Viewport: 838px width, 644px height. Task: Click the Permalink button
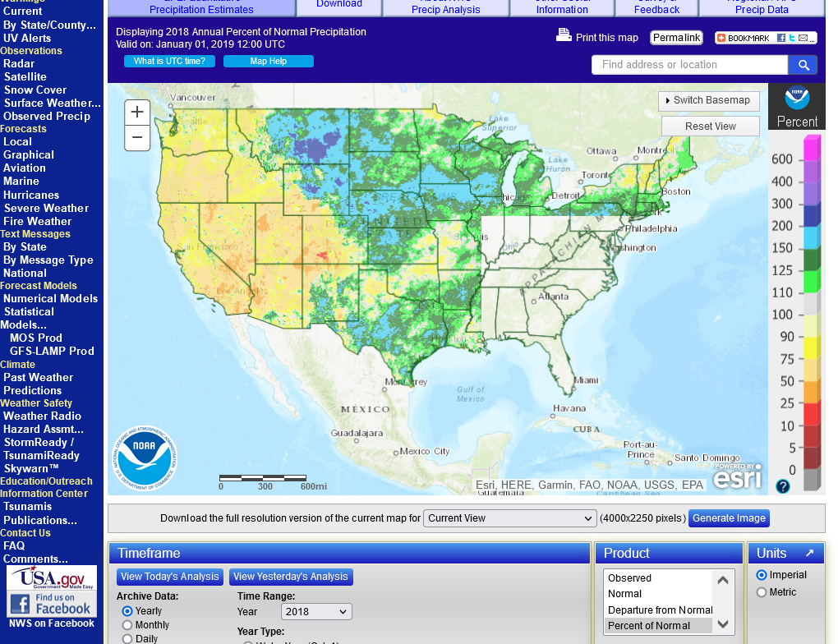coord(676,38)
